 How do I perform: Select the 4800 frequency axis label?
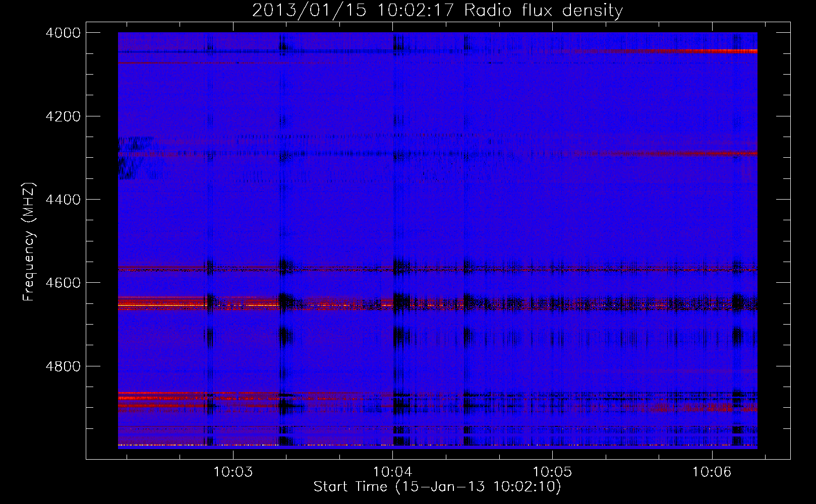(63, 366)
